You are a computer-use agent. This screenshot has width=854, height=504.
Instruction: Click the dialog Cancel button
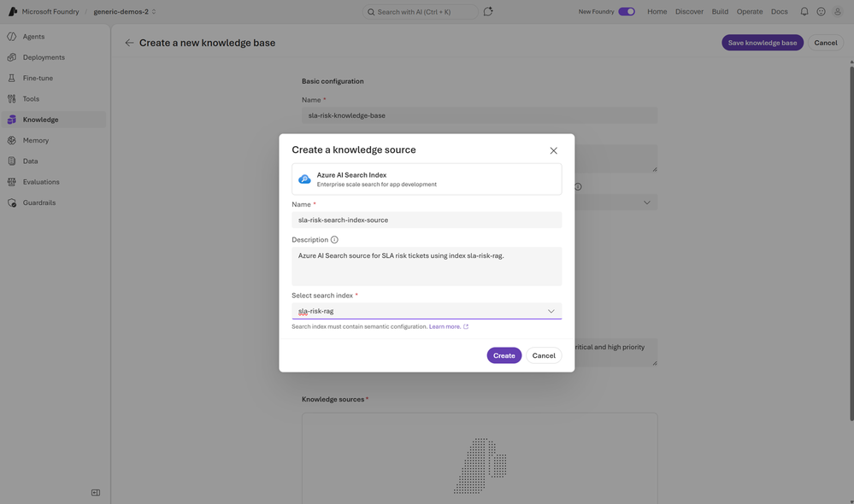click(x=544, y=355)
